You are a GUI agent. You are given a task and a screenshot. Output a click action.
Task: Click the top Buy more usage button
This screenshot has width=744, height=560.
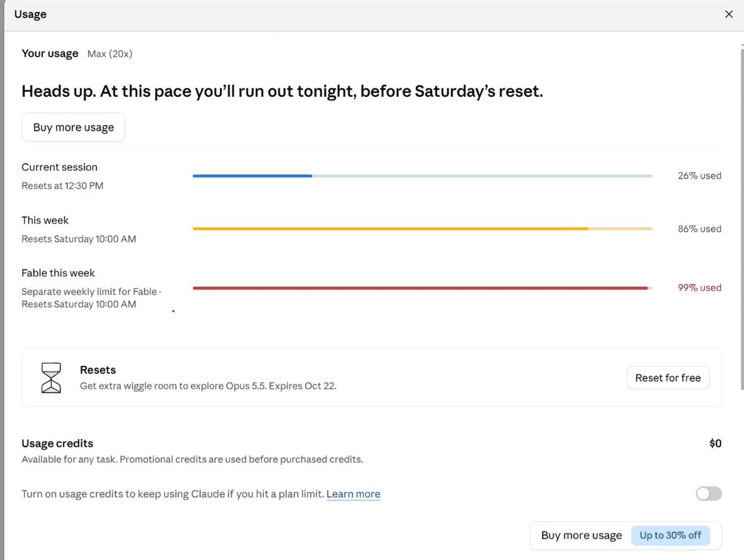click(x=74, y=127)
